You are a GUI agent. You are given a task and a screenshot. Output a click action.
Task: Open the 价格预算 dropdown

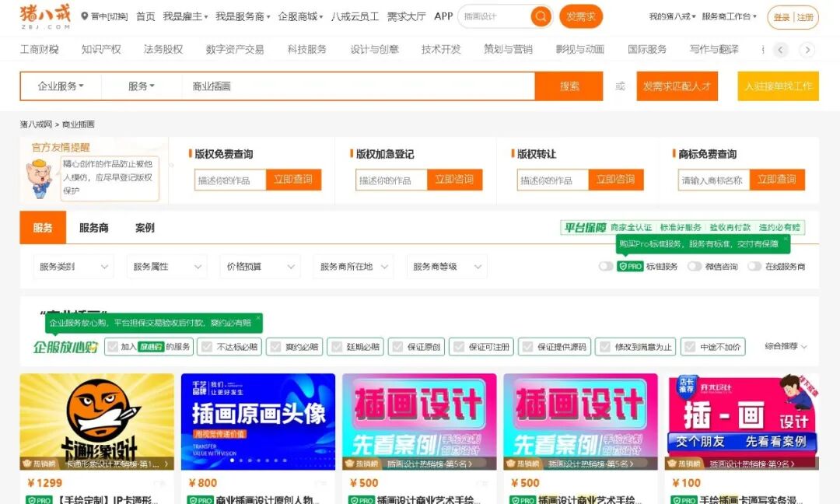click(x=261, y=266)
